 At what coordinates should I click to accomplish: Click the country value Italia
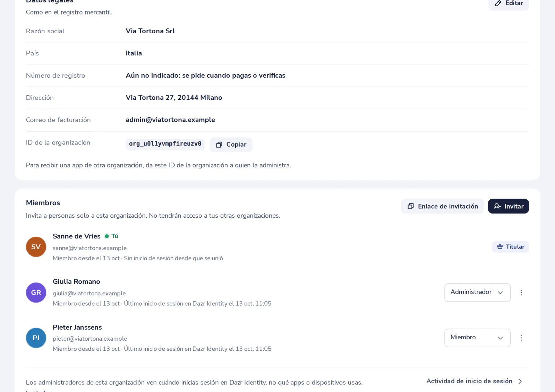pyautogui.click(x=134, y=53)
